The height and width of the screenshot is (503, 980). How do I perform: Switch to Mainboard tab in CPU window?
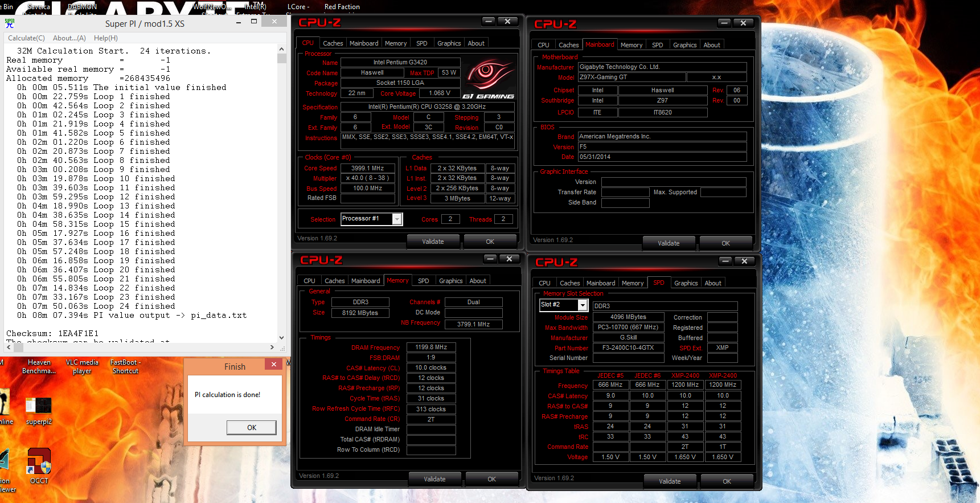(x=364, y=43)
